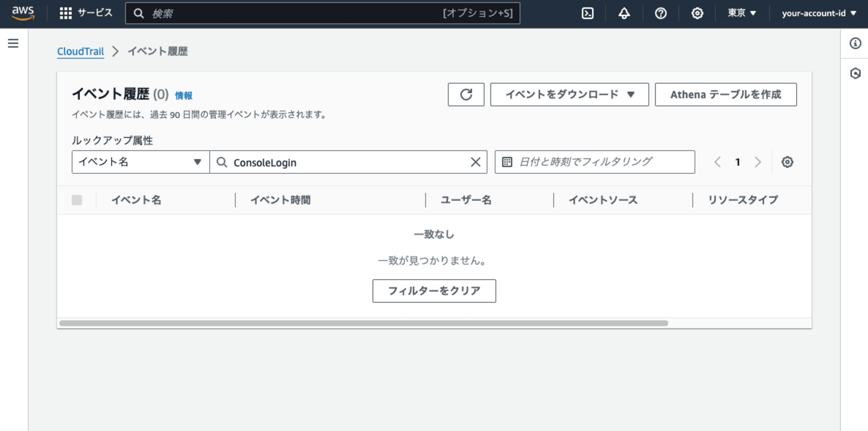Click the Athena テーブルを作成 button
Screen dimensions: 868x431
726,94
